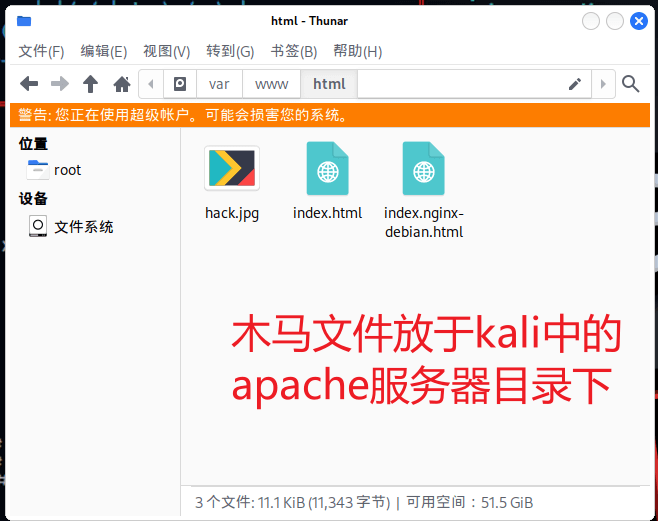
Task: Go back with the left arrow button
Action: click(x=29, y=84)
